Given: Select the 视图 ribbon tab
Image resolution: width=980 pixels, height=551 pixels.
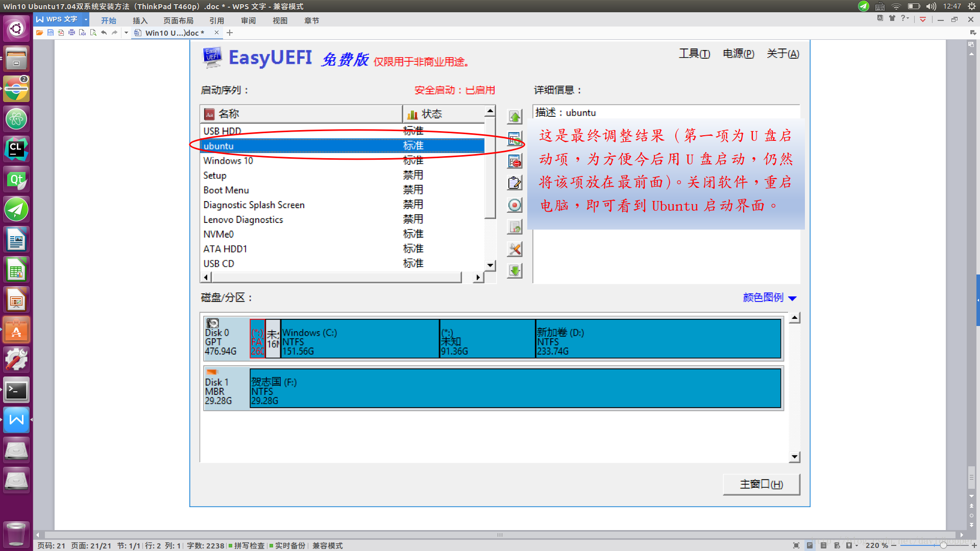Looking at the screenshot, I should click(280, 20).
